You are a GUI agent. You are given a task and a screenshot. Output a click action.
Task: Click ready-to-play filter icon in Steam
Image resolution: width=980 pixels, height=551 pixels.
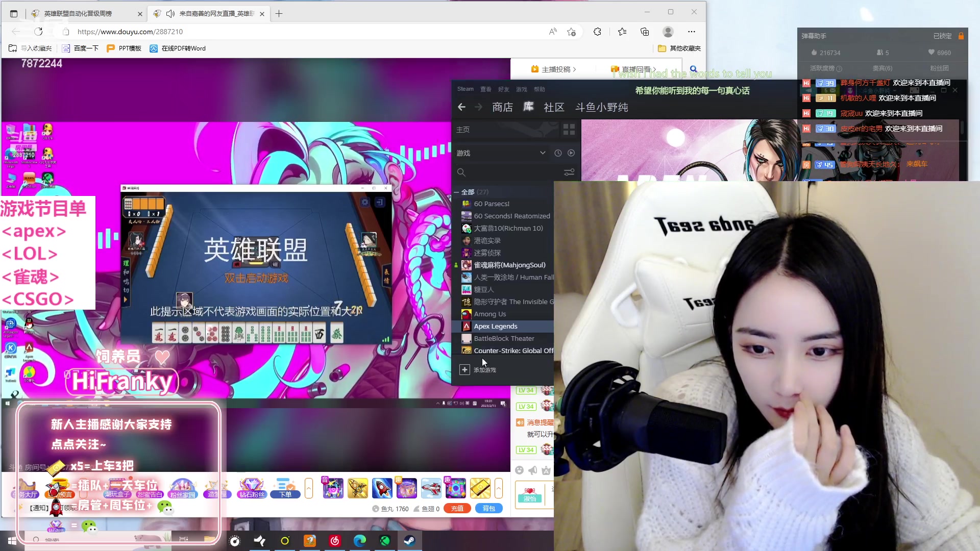click(x=571, y=153)
